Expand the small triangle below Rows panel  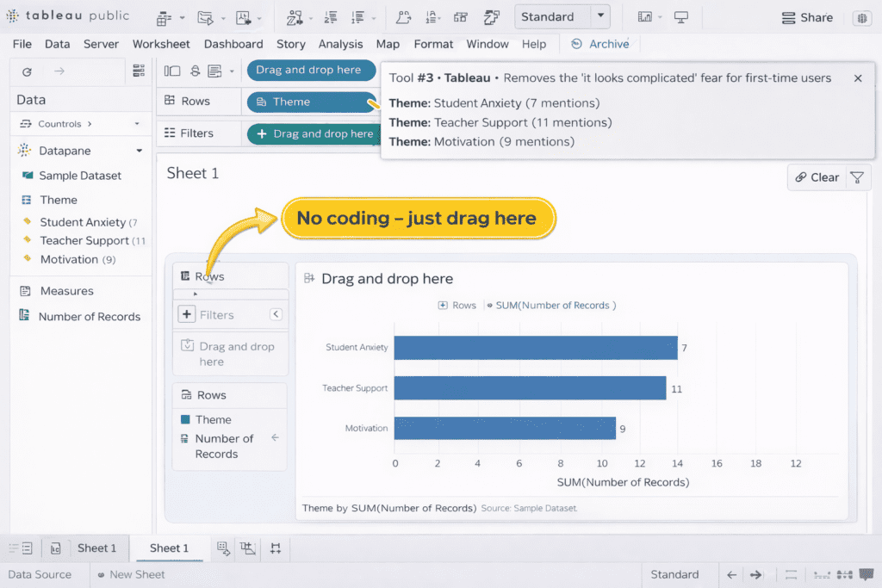coord(196,294)
